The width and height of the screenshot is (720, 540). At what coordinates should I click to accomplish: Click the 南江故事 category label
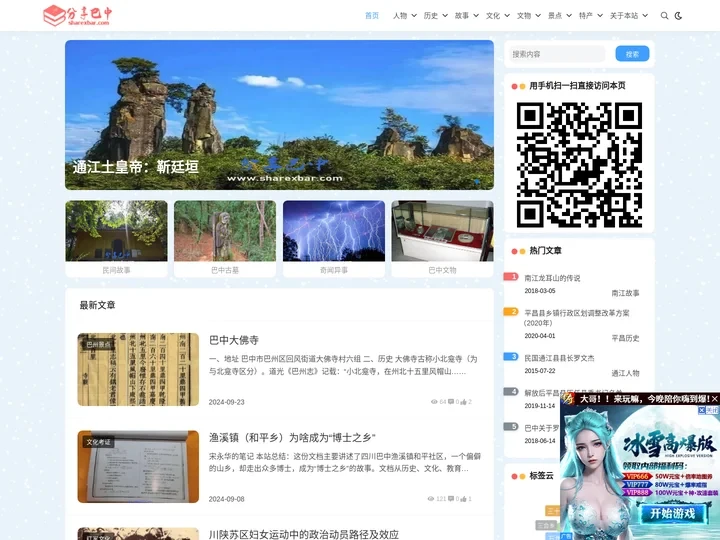pos(625,293)
